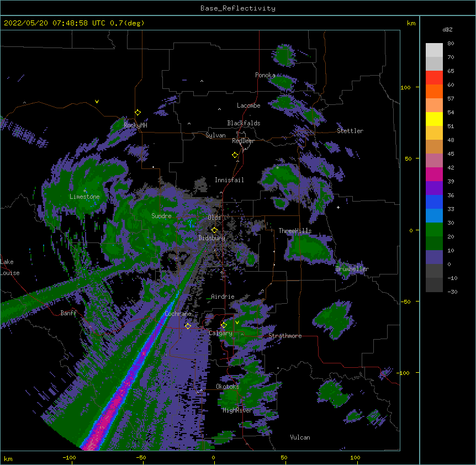Click the 100 tick label on the vertical axis
The height and width of the screenshot is (465, 476).
pos(405,87)
